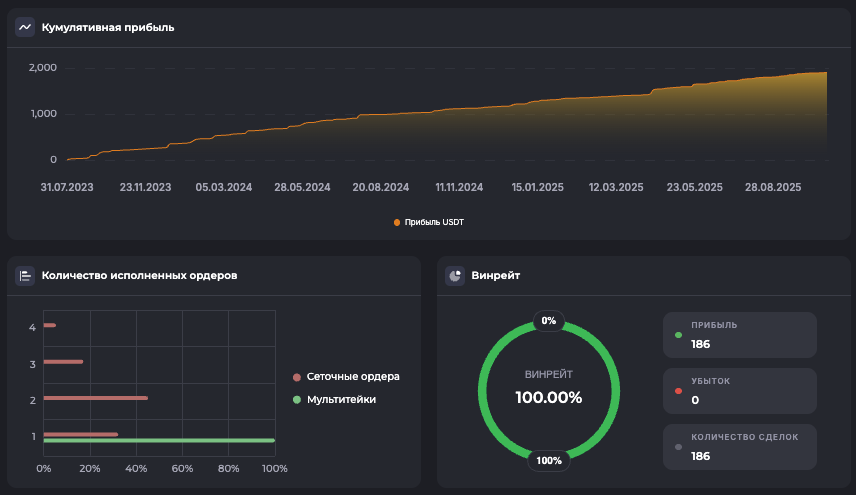
Task: Select the Прибыль 186 stat card
Action: point(739,335)
